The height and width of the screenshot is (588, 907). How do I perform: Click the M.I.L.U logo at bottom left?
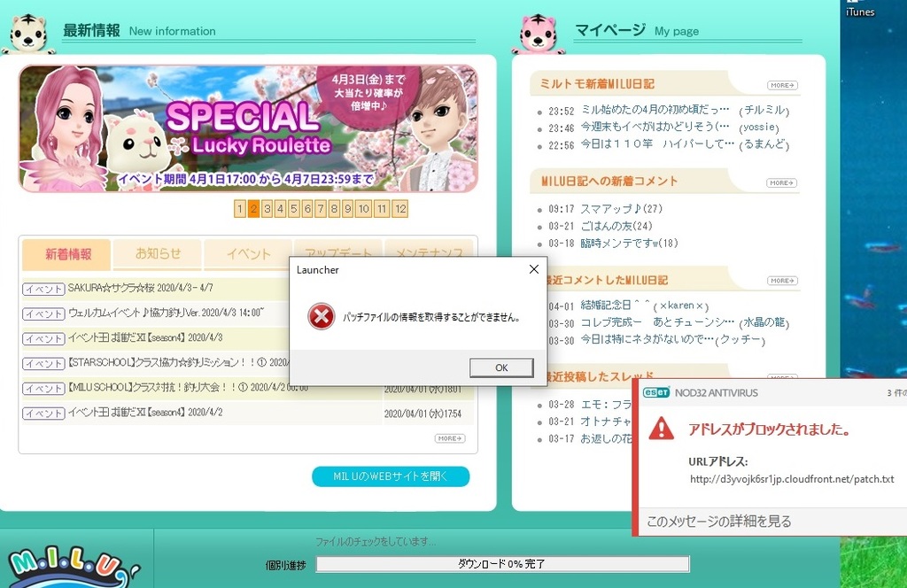[69, 567]
